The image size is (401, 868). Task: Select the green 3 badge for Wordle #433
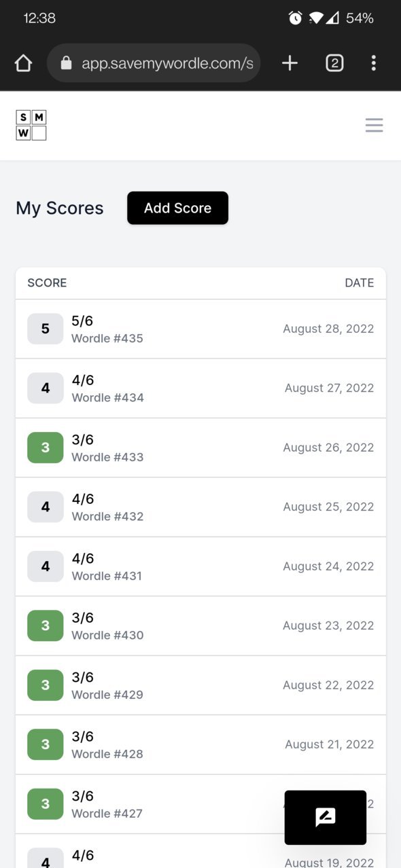(46, 448)
